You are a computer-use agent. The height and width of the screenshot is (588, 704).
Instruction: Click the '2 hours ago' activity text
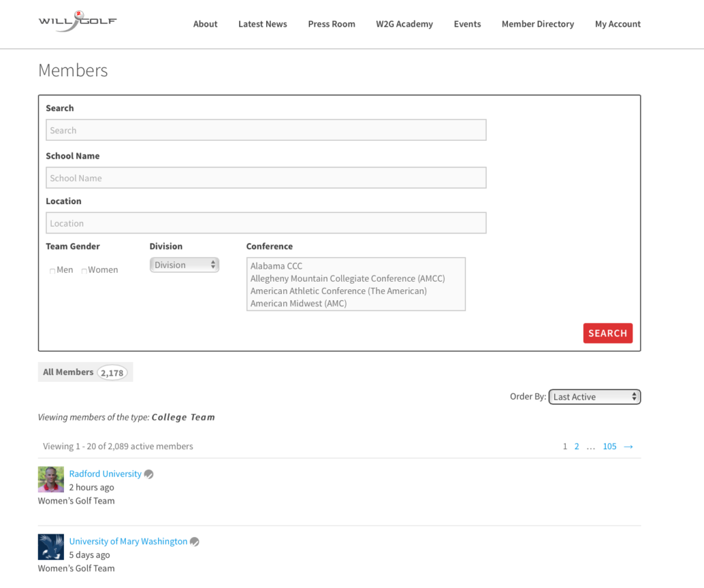[91, 488]
